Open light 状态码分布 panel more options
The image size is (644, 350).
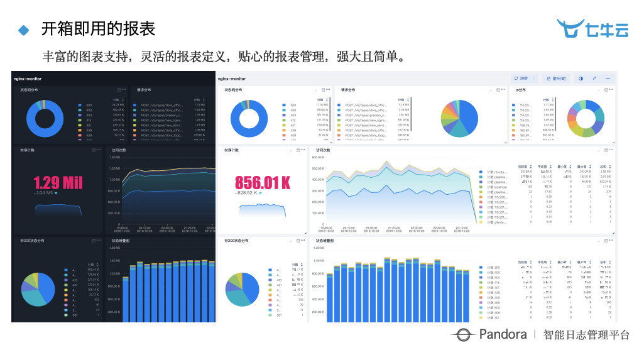pos(328,90)
